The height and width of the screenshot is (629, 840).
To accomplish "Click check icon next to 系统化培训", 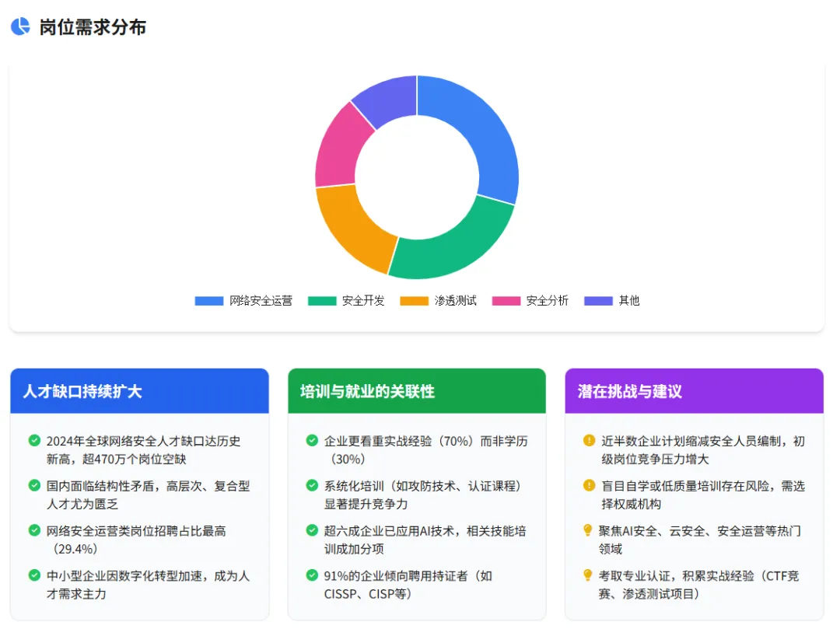I will pyautogui.click(x=312, y=485).
